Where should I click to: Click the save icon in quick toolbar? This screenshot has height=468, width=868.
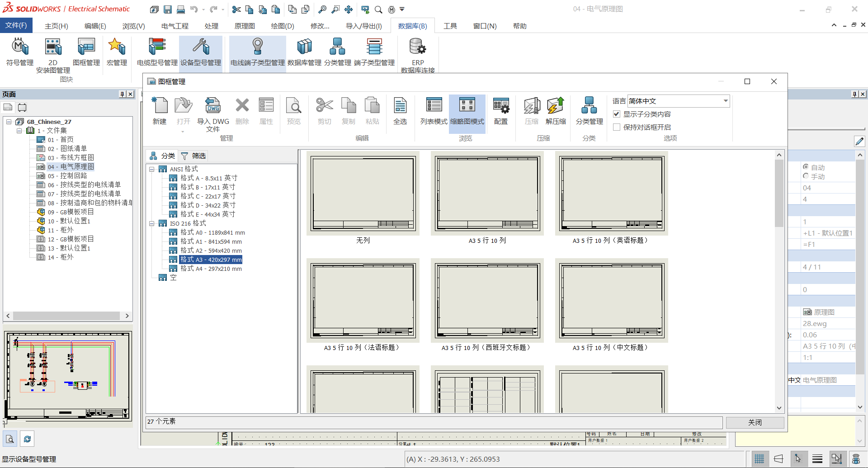pos(168,9)
